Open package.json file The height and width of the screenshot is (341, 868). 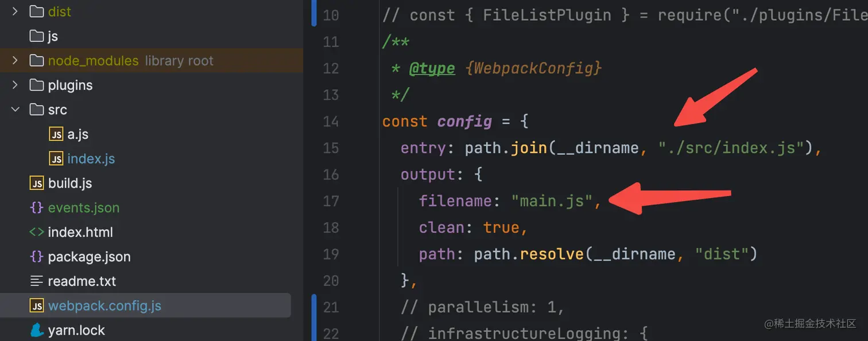point(90,257)
